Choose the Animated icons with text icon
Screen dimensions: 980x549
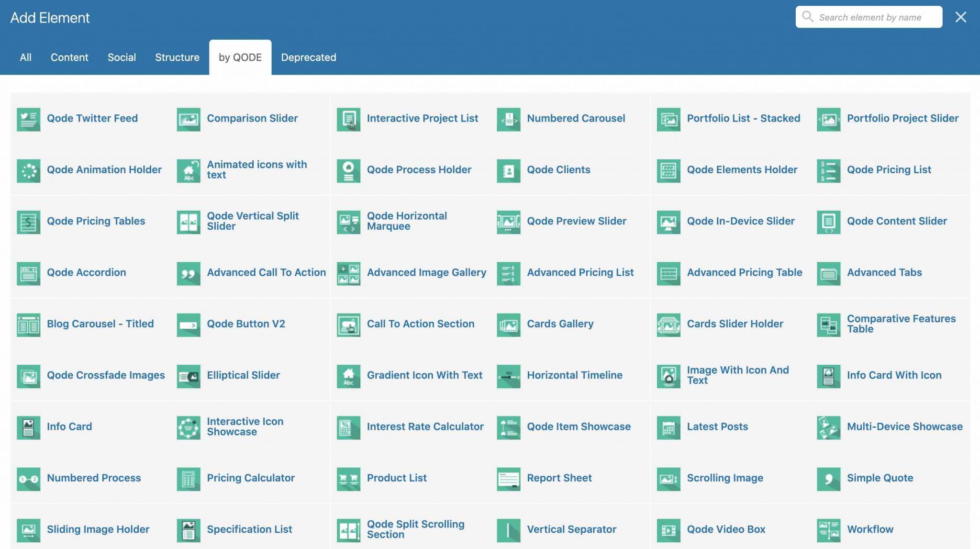pos(189,171)
